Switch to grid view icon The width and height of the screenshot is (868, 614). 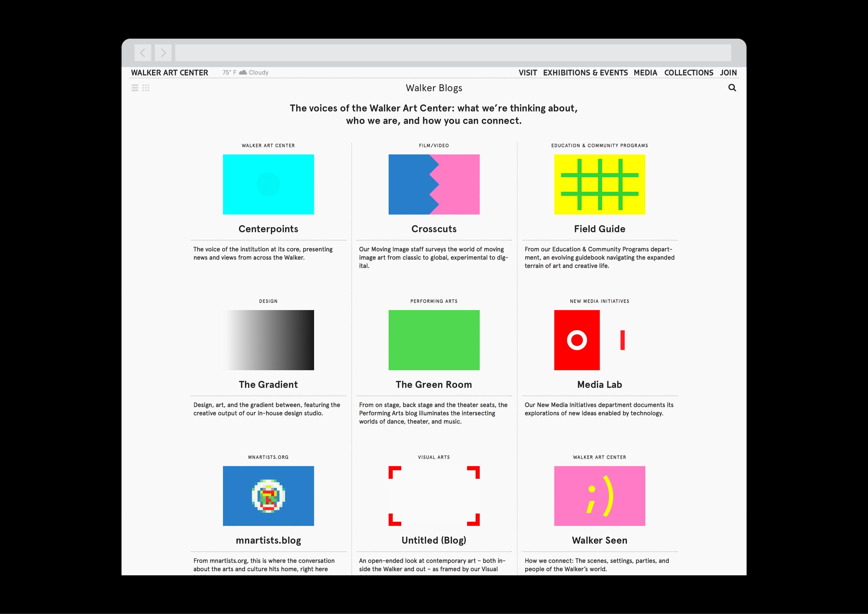[x=146, y=88]
